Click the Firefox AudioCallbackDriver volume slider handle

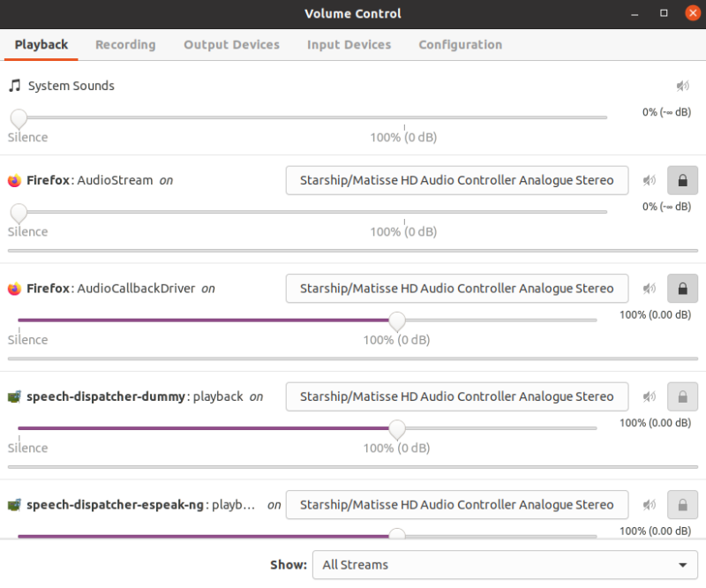click(396, 320)
